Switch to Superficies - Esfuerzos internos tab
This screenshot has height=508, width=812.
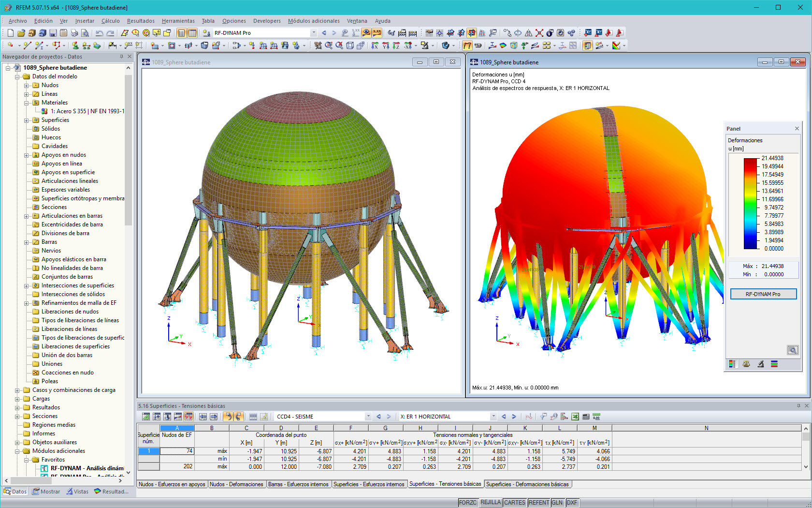click(x=369, y=484)
